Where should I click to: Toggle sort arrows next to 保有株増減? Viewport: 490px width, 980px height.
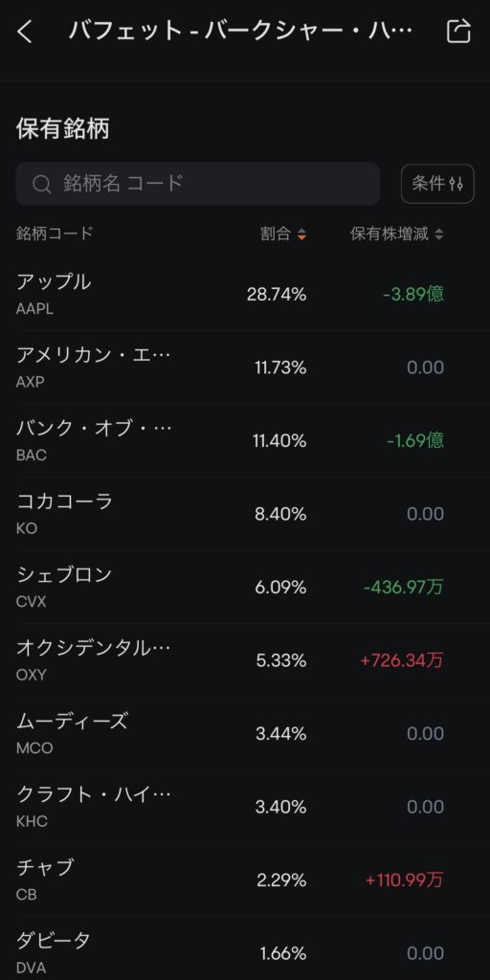click(x=438, y=234)
